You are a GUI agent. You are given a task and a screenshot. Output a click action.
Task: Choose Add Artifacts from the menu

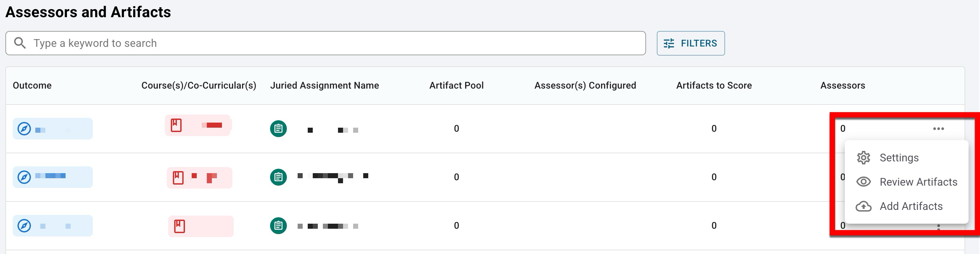[911, 207]
